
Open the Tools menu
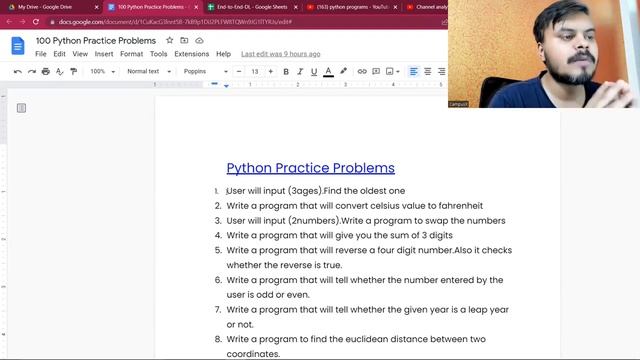[158, 54]
